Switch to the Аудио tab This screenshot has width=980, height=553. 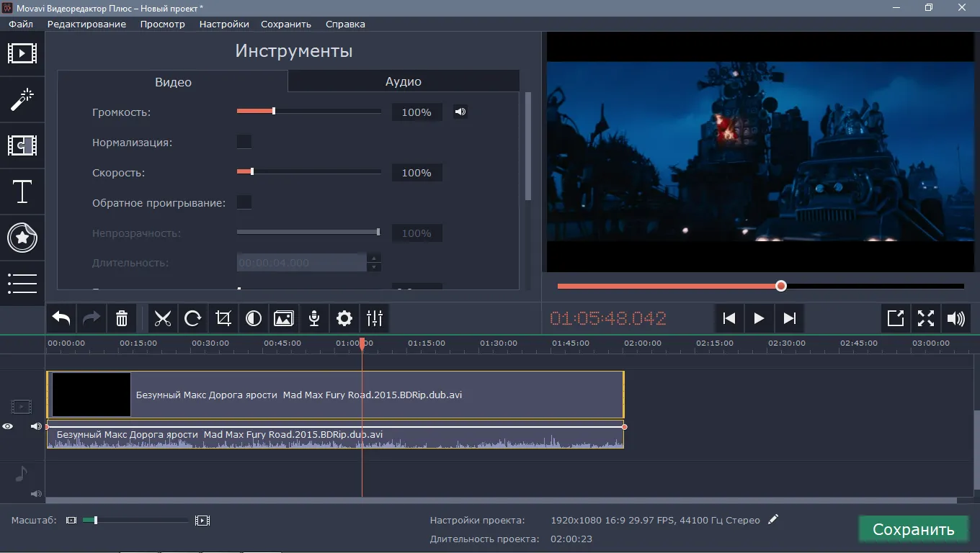coord(403,81)
